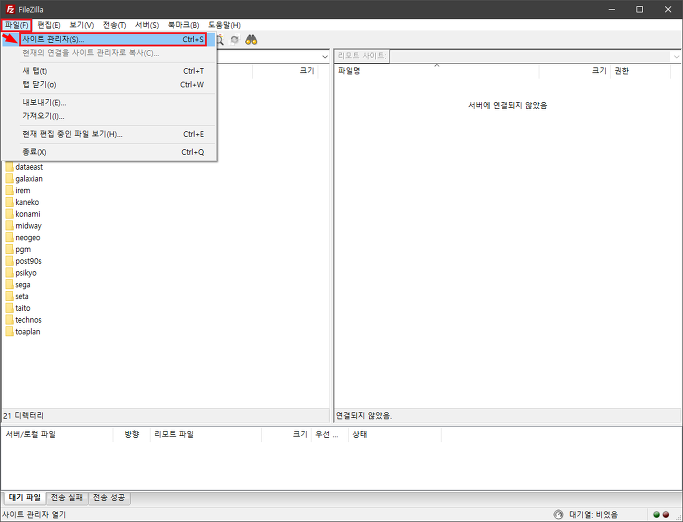Open the 전송(T) menu
Image resolution: width=683 pixels, height=522 pixels.
tap(115, 25)
